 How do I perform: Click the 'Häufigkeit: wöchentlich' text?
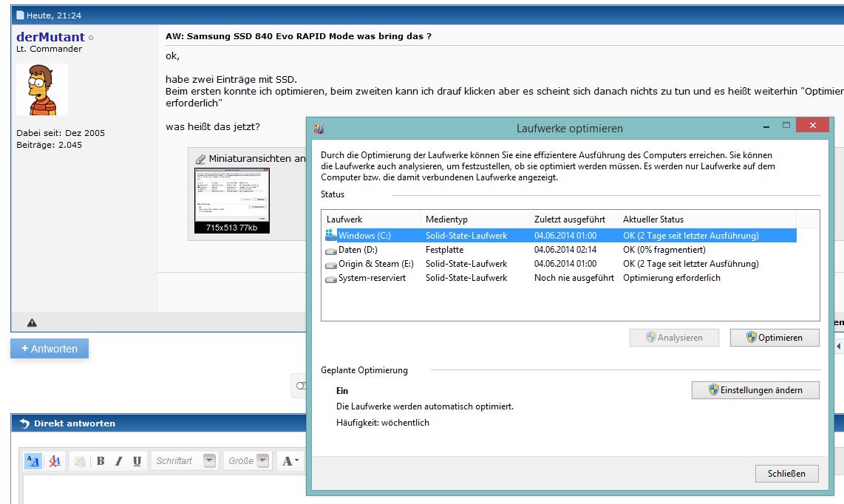383,423
